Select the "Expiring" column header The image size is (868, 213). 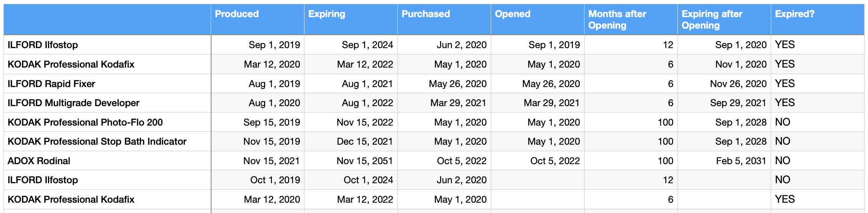point(327,14)
